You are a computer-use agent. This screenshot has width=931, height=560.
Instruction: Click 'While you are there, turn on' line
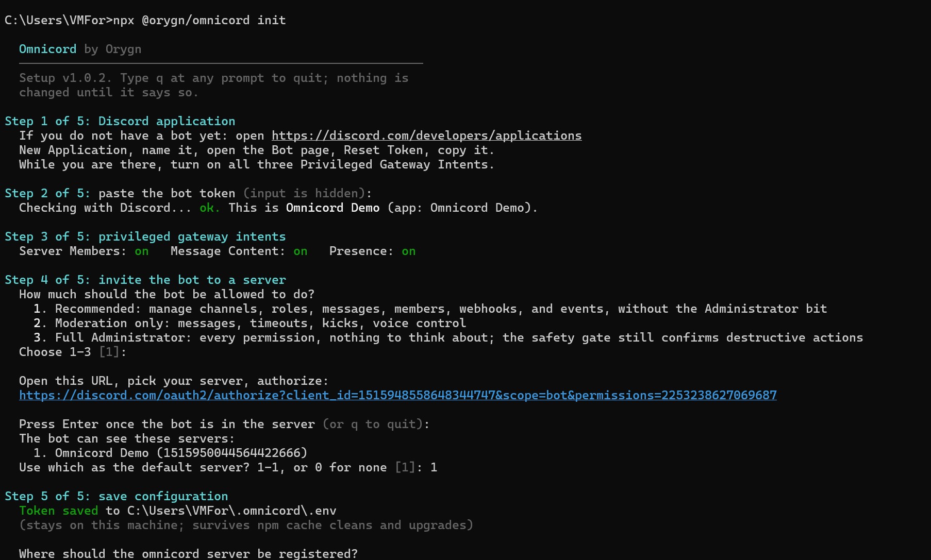coord(257,164)
